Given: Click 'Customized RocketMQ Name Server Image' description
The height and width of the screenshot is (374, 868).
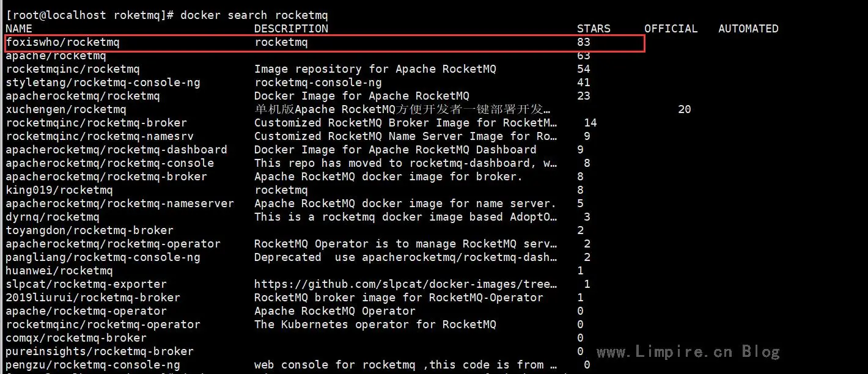Looking at the screenshot, I should pos(406,136).
